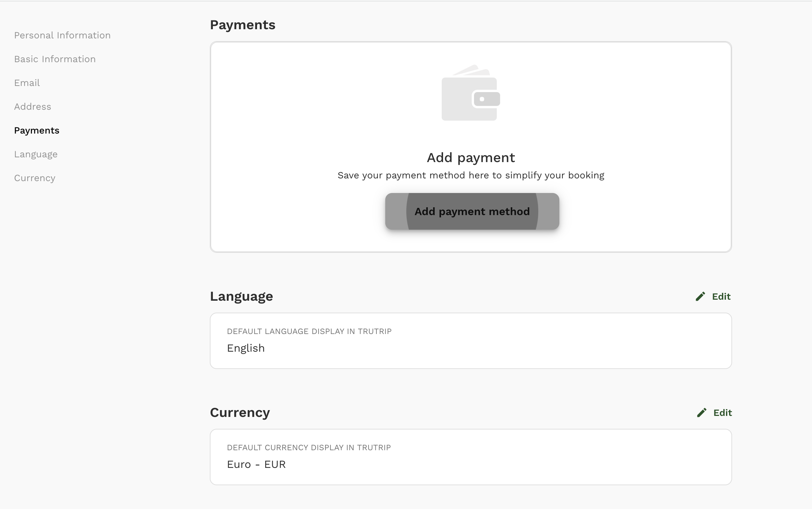Toggle the payment method visibility
Image resolution: width=812 pixels, height=509 pixels.
472,211
